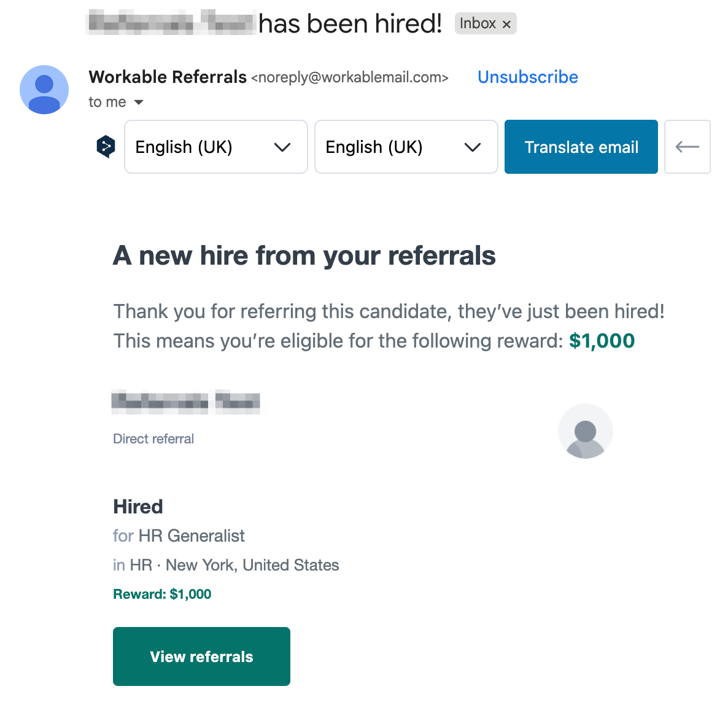This screenshot has width=728, height=705.
Task: Click the Workable Referrals sender name
Action: click(x=168, y=77)
